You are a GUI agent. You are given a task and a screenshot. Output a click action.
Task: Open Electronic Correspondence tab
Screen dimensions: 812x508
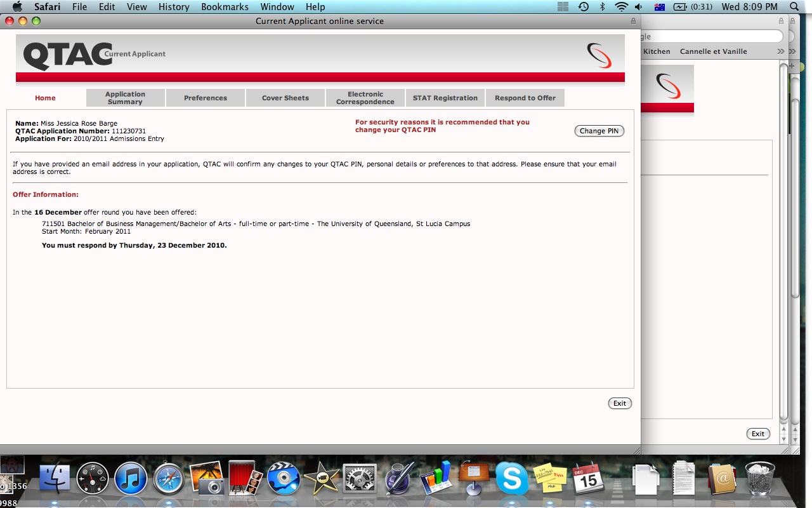365,98
